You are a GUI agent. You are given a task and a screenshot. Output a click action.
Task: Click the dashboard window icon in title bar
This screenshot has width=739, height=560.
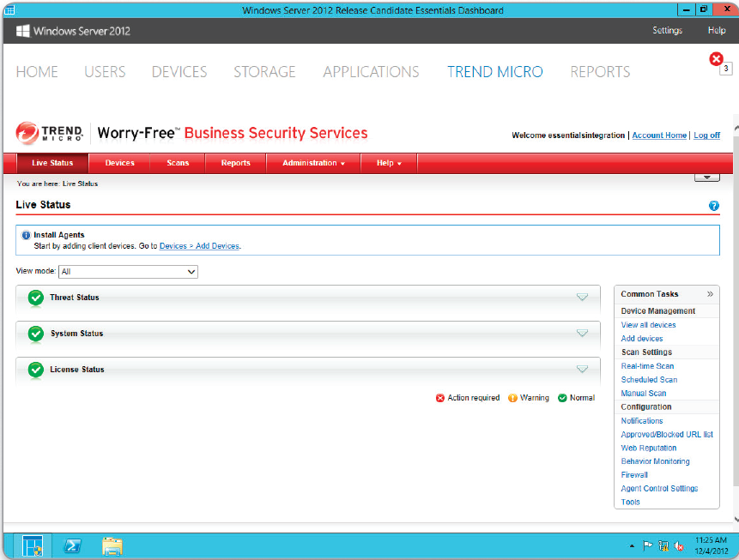click(x=9, y=10)
